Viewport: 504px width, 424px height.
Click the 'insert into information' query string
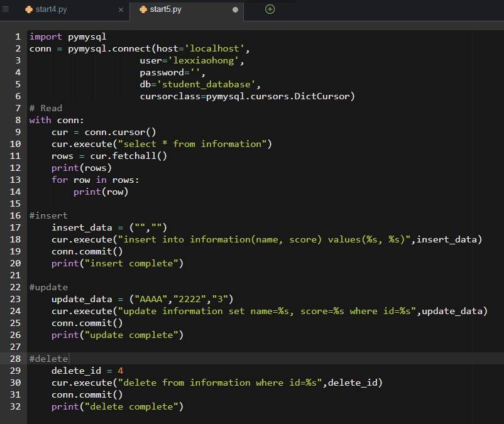pos(264,239)
